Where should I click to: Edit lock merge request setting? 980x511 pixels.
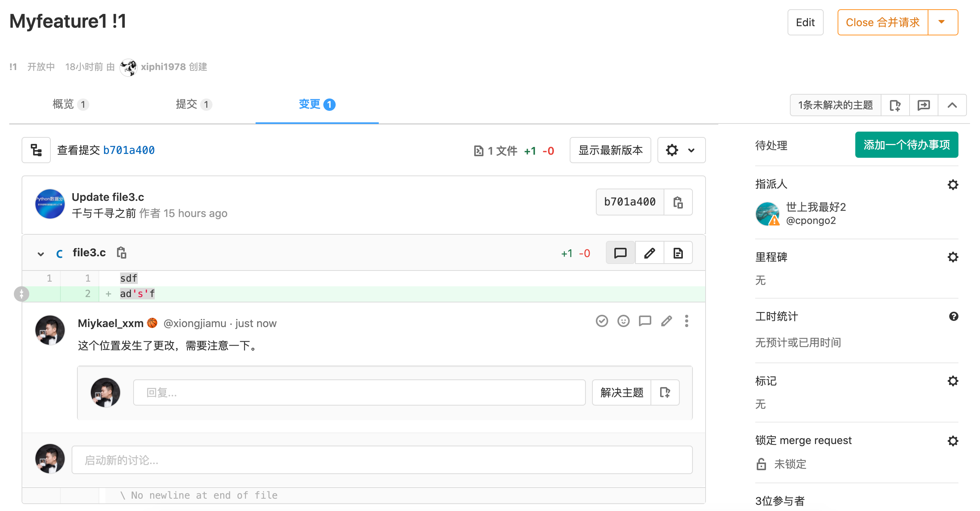point(953,441)
